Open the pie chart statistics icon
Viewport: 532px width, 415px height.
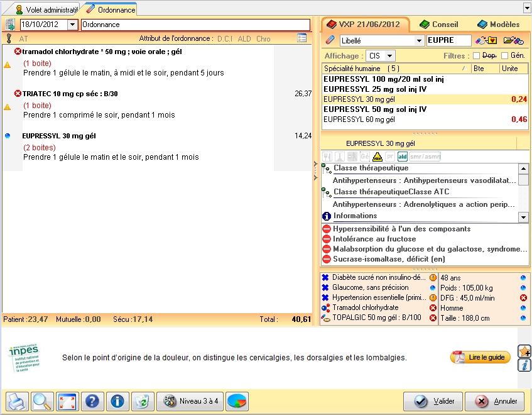coord(237,401)
